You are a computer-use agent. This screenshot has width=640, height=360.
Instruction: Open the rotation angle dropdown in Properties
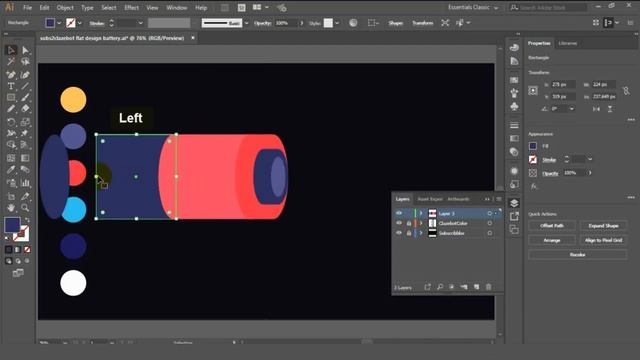pyautogui.click(x=571, y=109)
